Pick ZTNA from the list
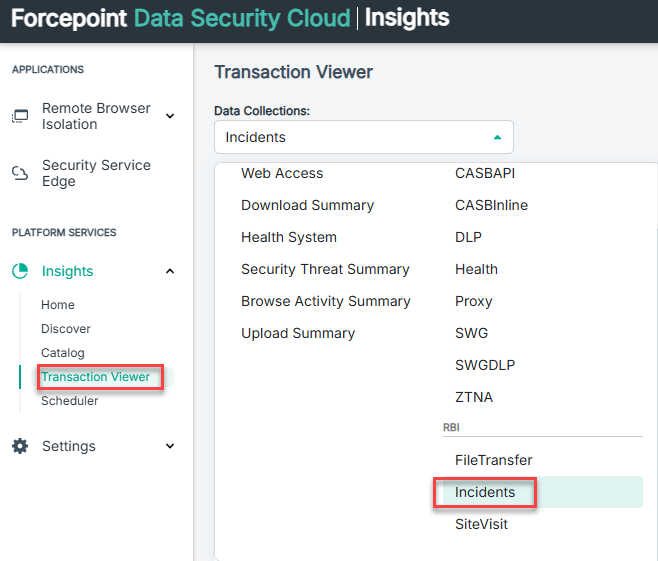 point(474,397)
